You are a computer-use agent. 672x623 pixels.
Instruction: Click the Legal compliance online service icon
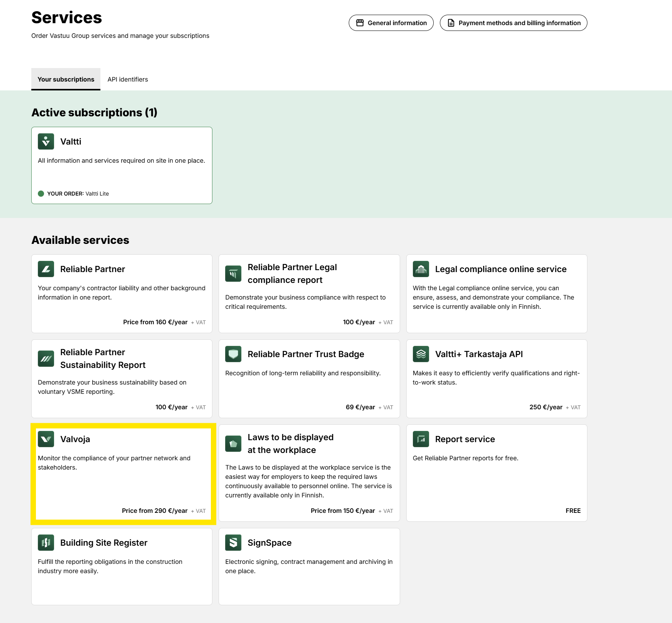click(421, 269)
